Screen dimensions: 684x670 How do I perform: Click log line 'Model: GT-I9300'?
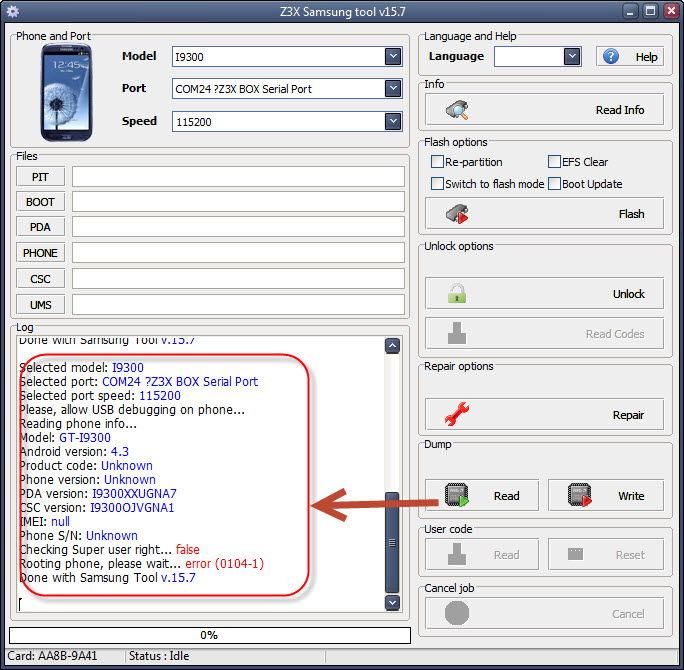(x=65, y=438)
